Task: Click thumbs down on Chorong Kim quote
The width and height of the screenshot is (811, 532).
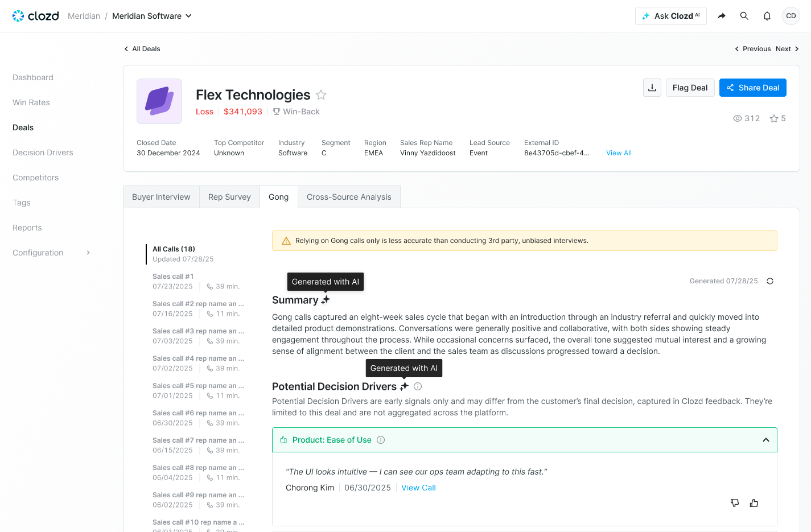Action: pyautogui.click(x=735, y=503)
